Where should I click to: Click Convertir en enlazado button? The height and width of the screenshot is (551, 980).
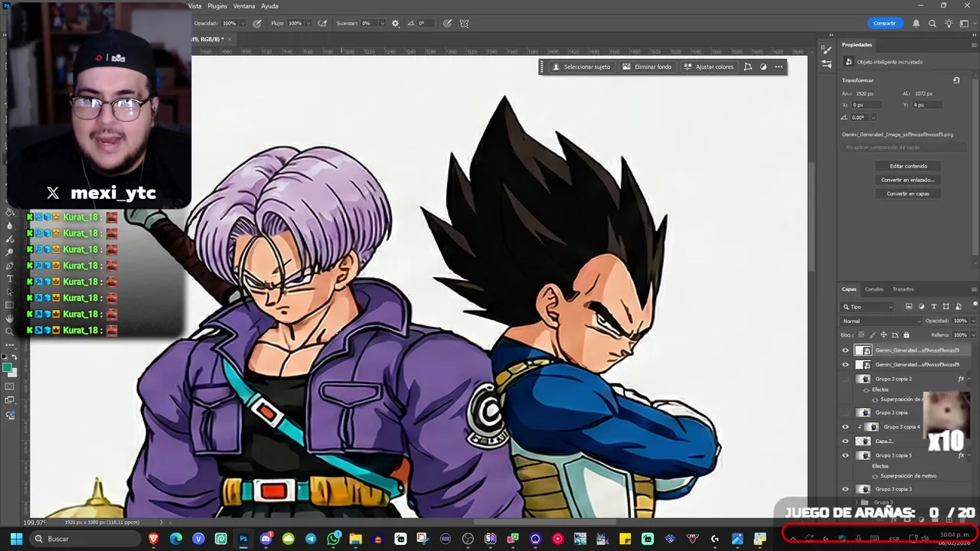[908, 180]
